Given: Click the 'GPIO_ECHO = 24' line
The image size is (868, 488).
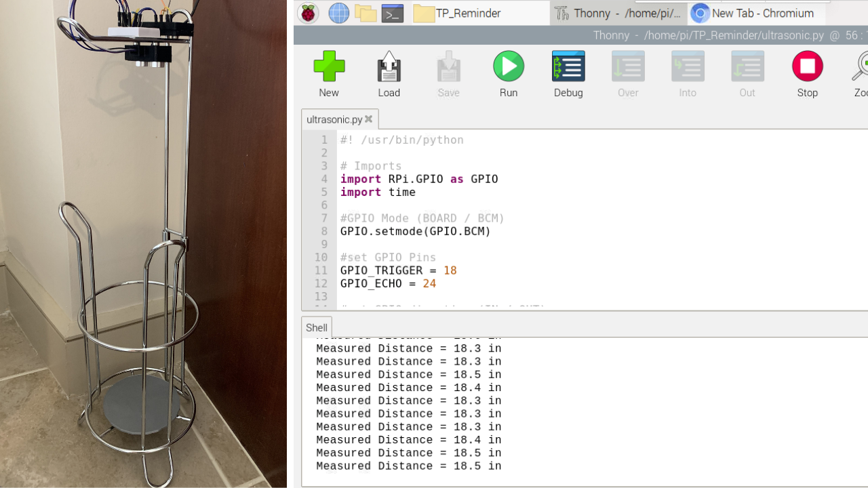Looking at the screenshot, I should click(388, 283).
